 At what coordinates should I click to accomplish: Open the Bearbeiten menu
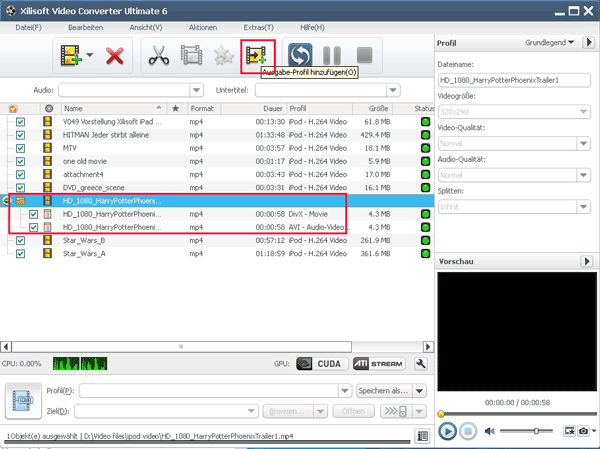85,28
